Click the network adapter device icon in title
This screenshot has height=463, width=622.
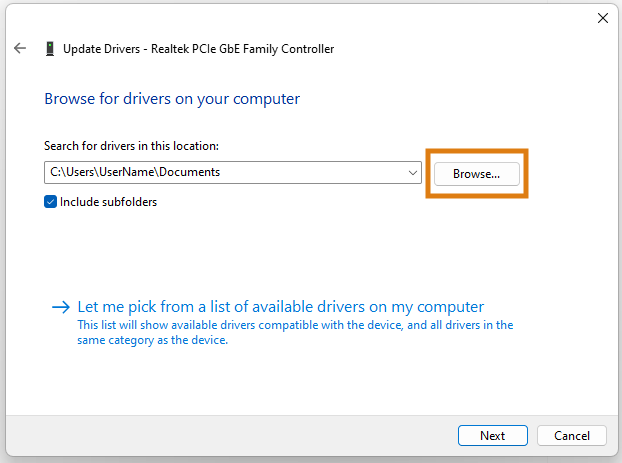coord(50,48)
